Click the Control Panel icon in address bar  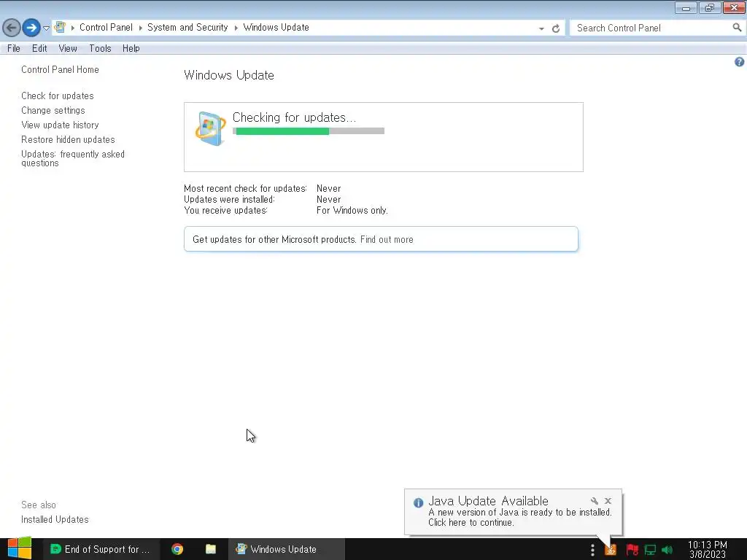[x=60, y=28]
